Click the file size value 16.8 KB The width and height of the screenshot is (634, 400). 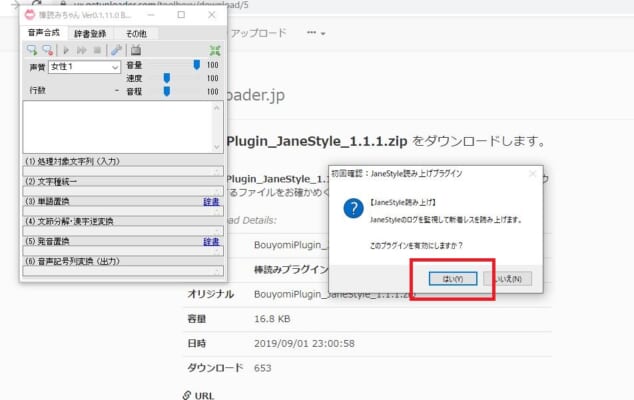point(272,319)
